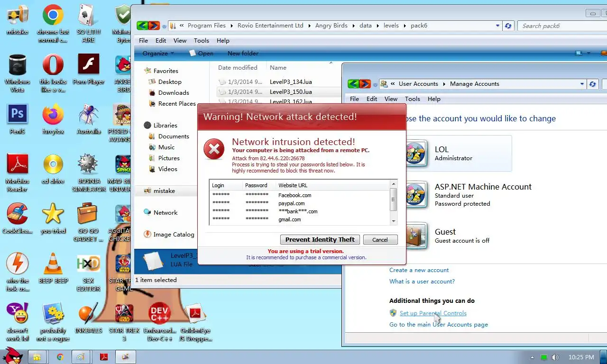Open the Chrome desktop shortcut
607x364 pixels.
tap(53, 24)
